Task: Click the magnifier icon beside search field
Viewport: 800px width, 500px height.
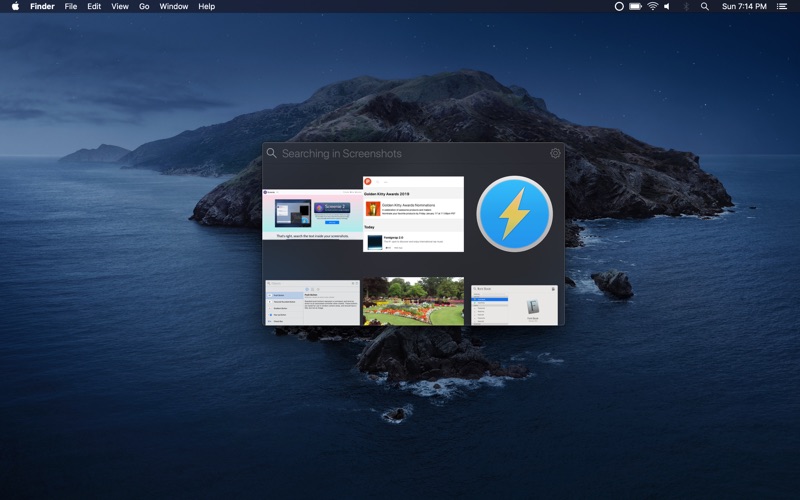Action: click(271, 153)
